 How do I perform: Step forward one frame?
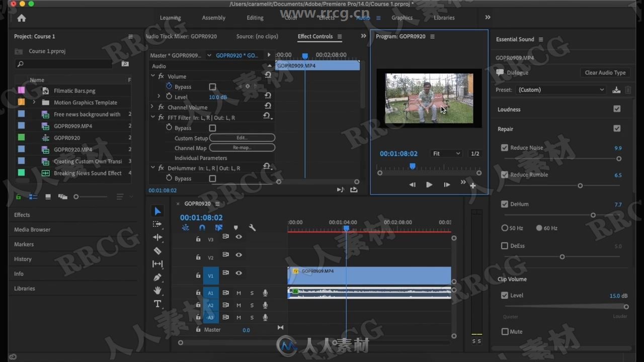tap(447, 185)
